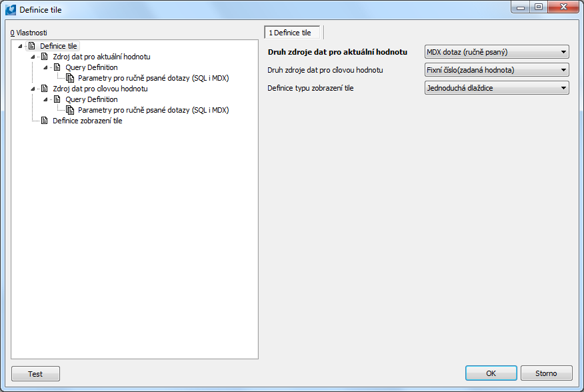Collapse the root Definice tile tree node
The width and height of the screenshot is (584, 392).
20,46
